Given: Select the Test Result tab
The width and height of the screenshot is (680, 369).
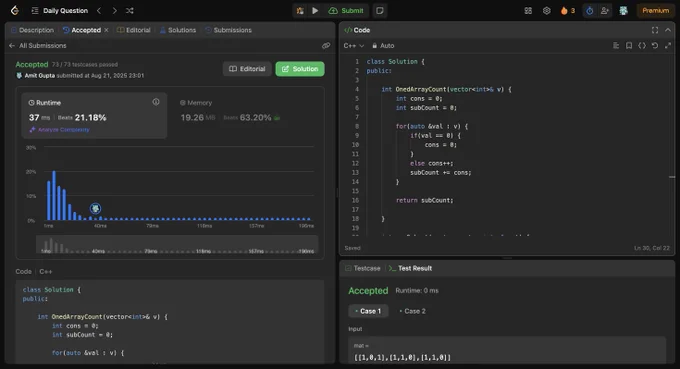Looking at the screenshot, I should tap(410, 268).
